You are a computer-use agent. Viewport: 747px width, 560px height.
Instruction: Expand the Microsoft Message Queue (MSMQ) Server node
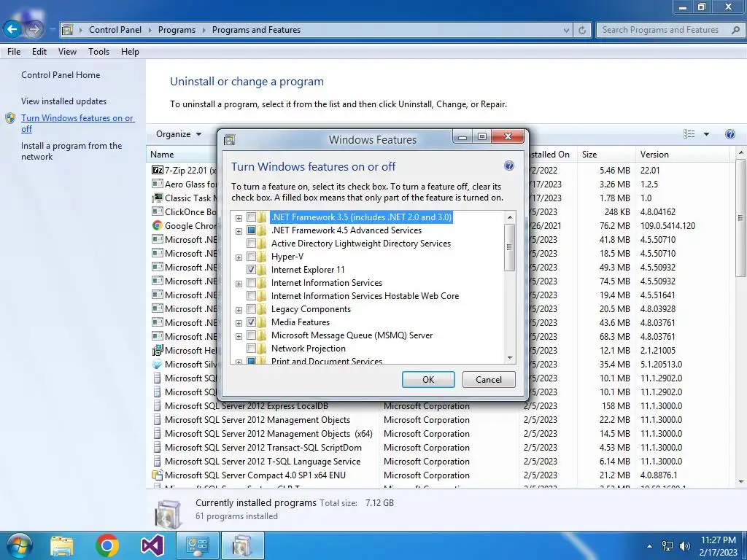click(x=239, y=337)
